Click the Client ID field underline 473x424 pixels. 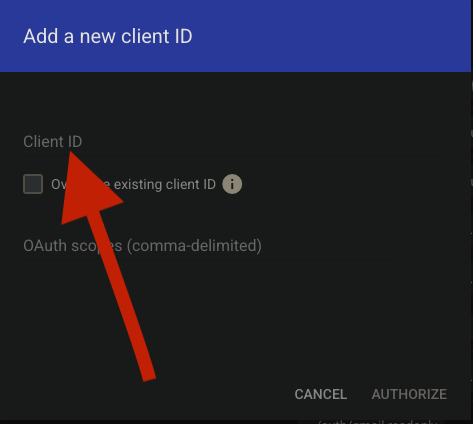pos(235,156)
